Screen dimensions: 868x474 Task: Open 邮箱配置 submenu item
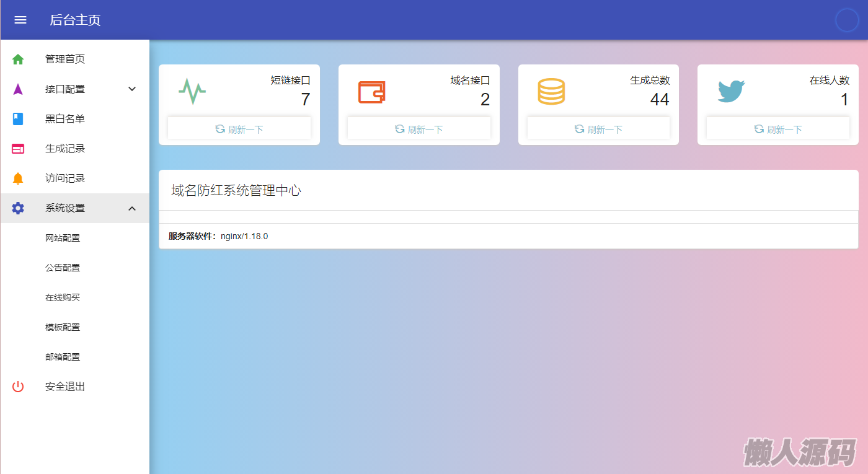click(x=74, y=357)
